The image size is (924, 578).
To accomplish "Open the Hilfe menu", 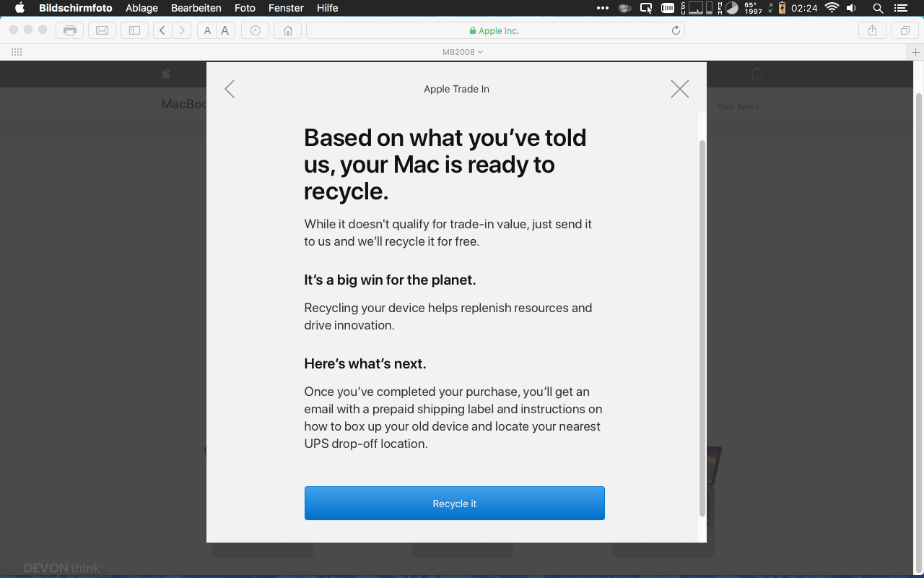I will click(x=328, y=8).
